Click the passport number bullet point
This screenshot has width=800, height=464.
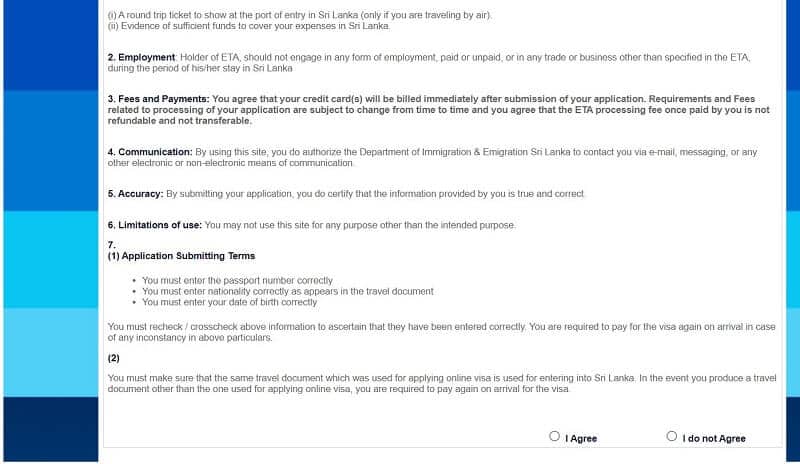237,281
